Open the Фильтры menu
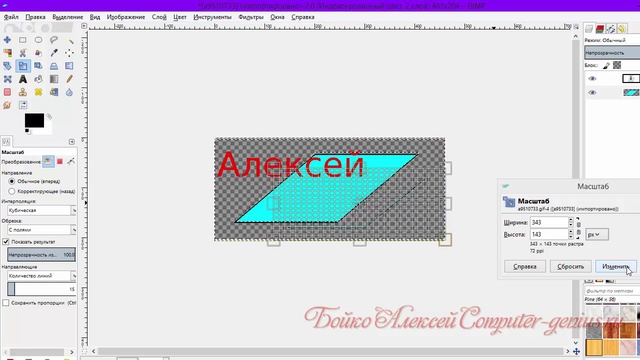The image size is (640, 360). pyautogui.click(x=251, y=17)
